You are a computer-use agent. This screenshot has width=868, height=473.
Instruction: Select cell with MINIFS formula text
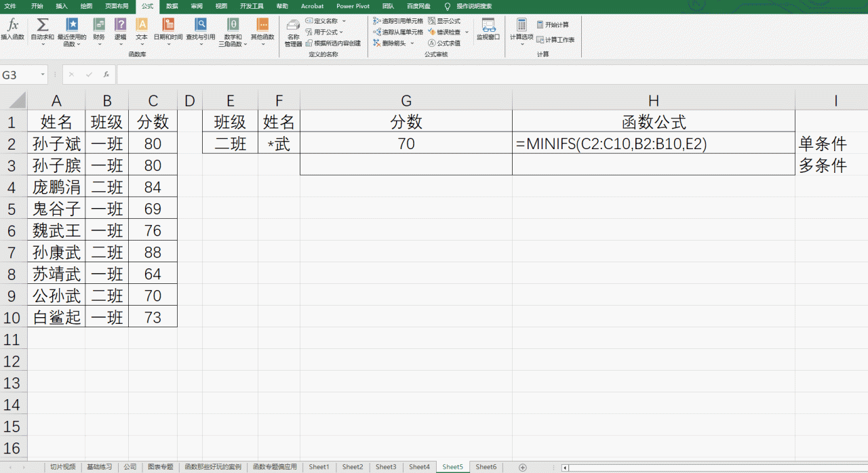click(653, 144)
